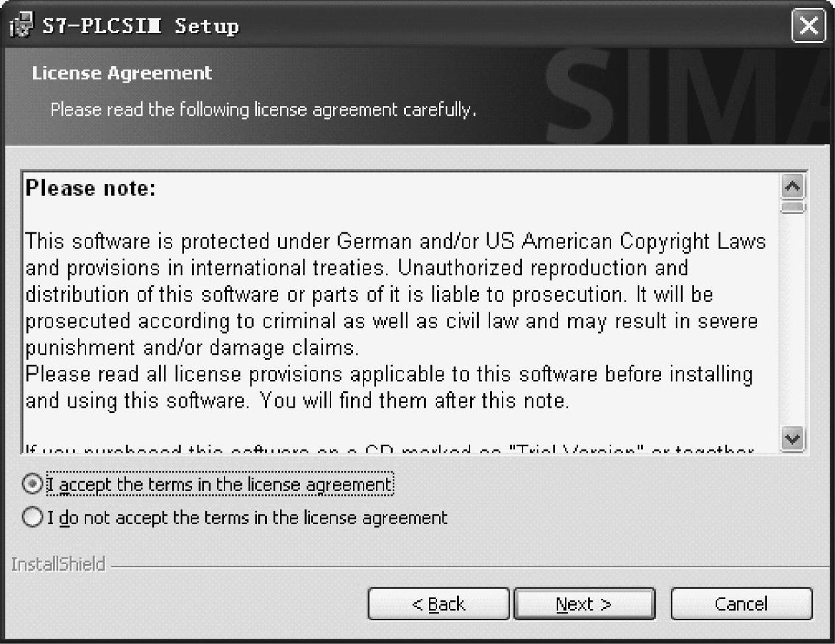
Task: Click the license text scroll-up arrow
Action: tap(793, 187)
